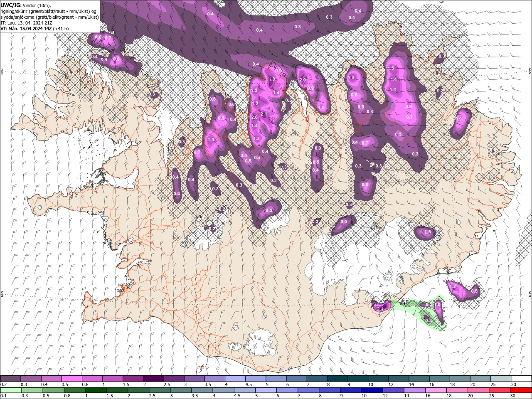This screenshot has width=532, height=399.
Task: Select the magenta 1–1.5 swatch in upper legend
Action: (113, 379)
